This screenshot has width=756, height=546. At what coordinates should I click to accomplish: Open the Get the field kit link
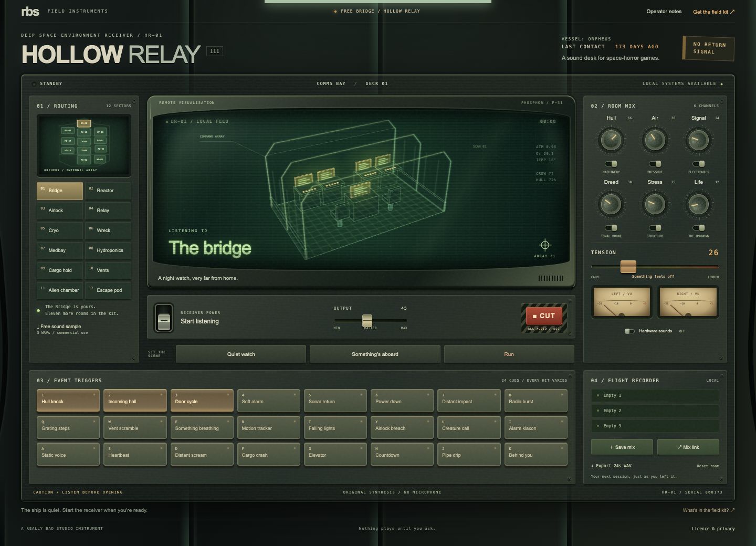713,12
